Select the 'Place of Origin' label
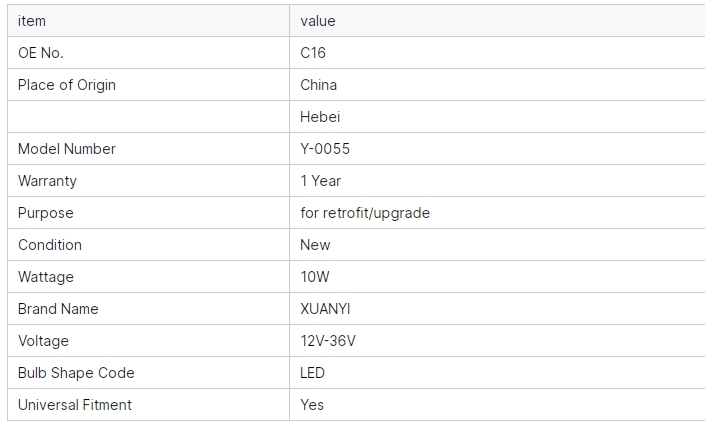Screen dimensions: 712x430 coord(67,85)
